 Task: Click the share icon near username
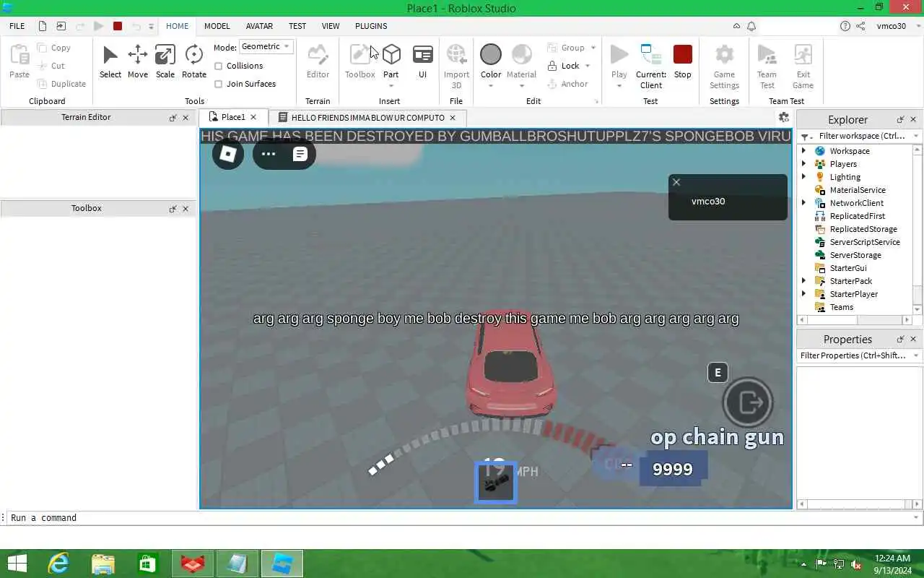pyautogui.click(x=860, y=26)
